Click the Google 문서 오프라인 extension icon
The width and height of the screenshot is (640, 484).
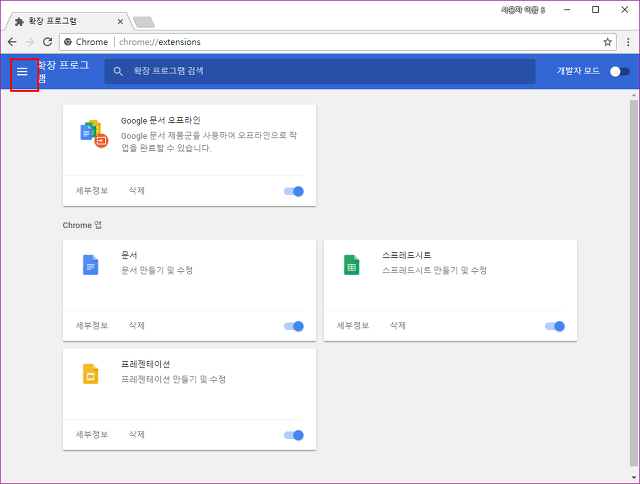pos(93,133)
